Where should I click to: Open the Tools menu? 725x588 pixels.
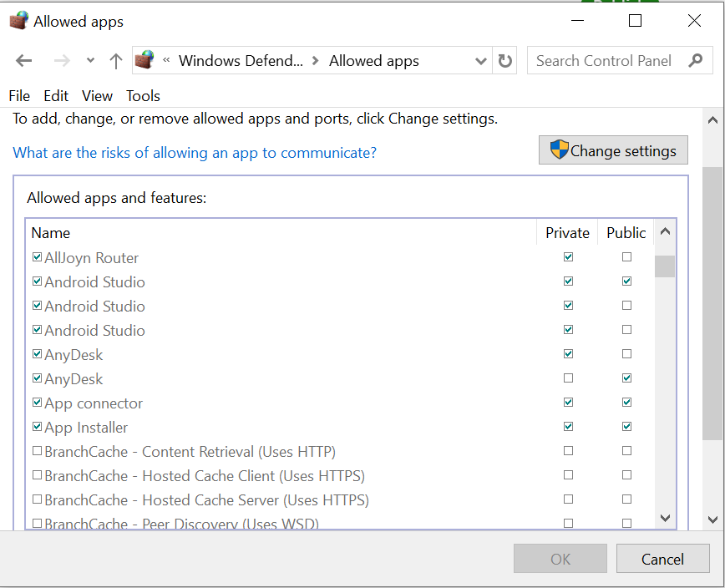(143, 96)
